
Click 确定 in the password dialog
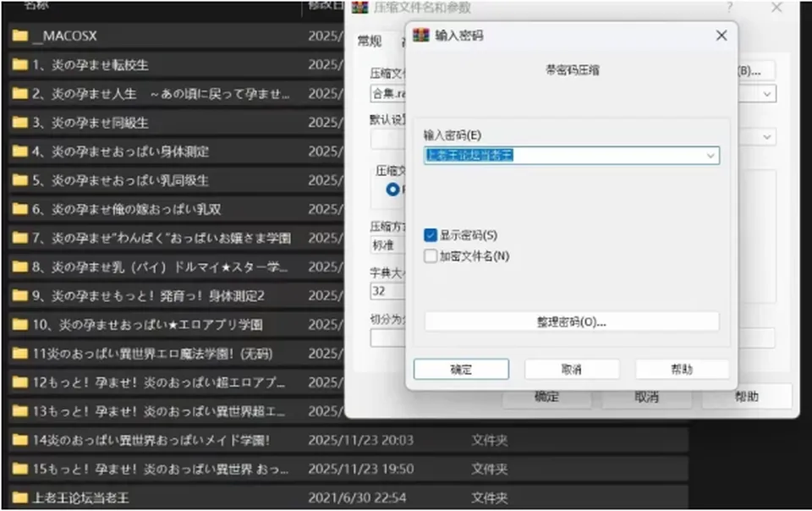[x=462, y=369]
